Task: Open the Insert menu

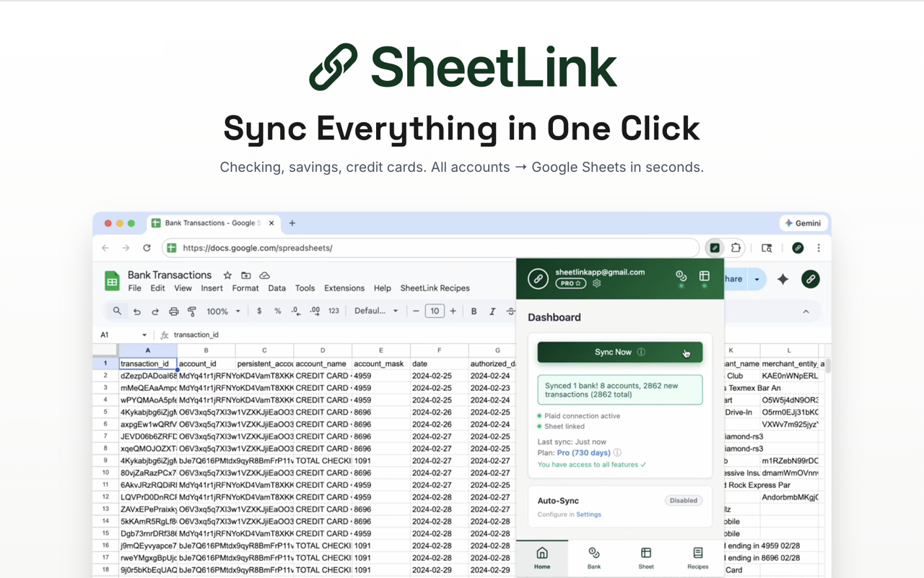Action: pos(212,288)
